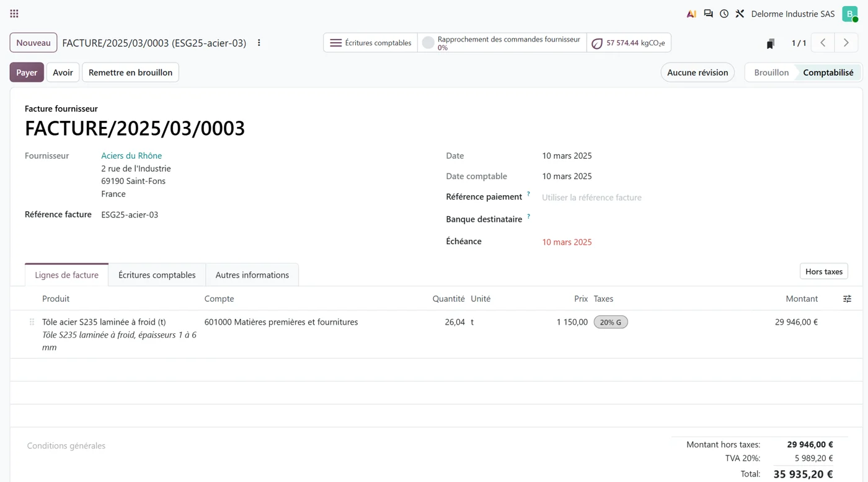This screenshot has width=868, height=482.
Task: Switch company from Delorme Industrie SAS
Action: coord(792,14)
